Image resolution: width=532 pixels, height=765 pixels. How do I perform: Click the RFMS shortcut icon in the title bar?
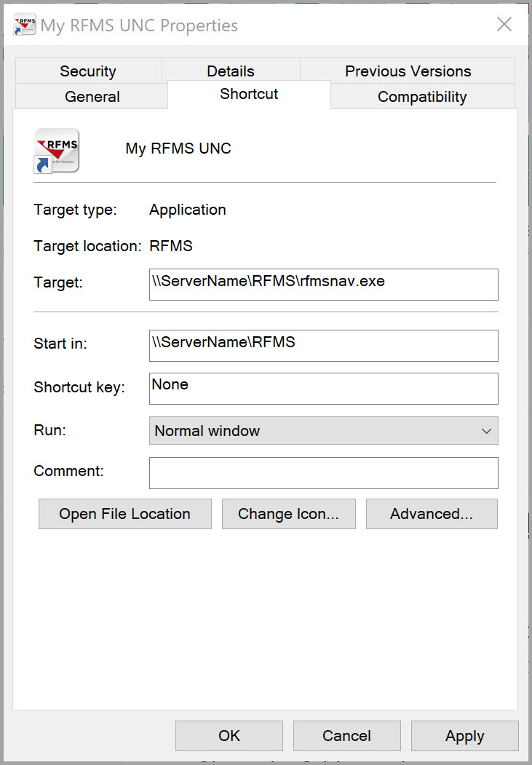tap(25, 25)
